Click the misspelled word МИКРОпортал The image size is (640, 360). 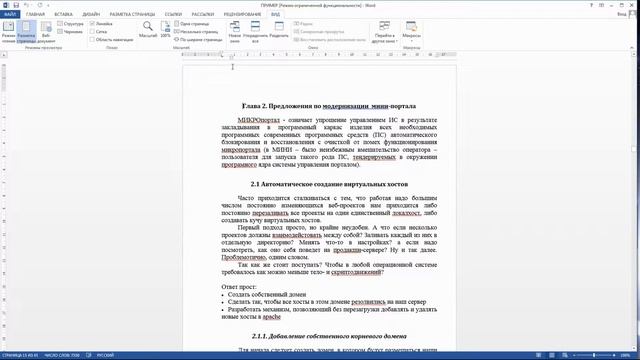point(259,120)
